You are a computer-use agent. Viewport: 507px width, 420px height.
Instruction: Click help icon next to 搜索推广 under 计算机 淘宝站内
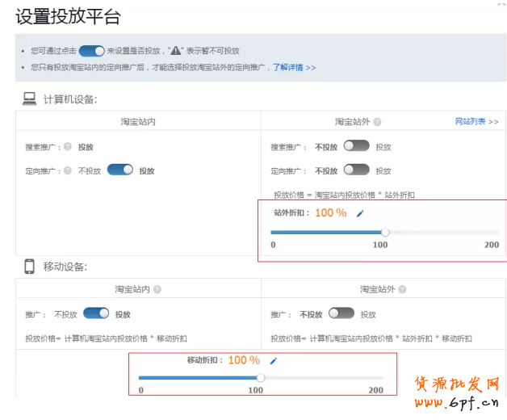68,147
